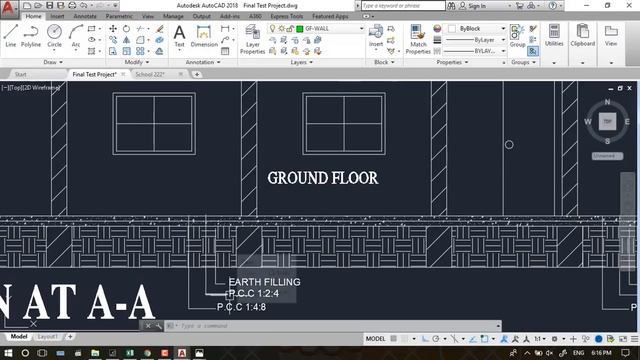Click the Plot (print) icon in quick access toolbar

[72, 6]
